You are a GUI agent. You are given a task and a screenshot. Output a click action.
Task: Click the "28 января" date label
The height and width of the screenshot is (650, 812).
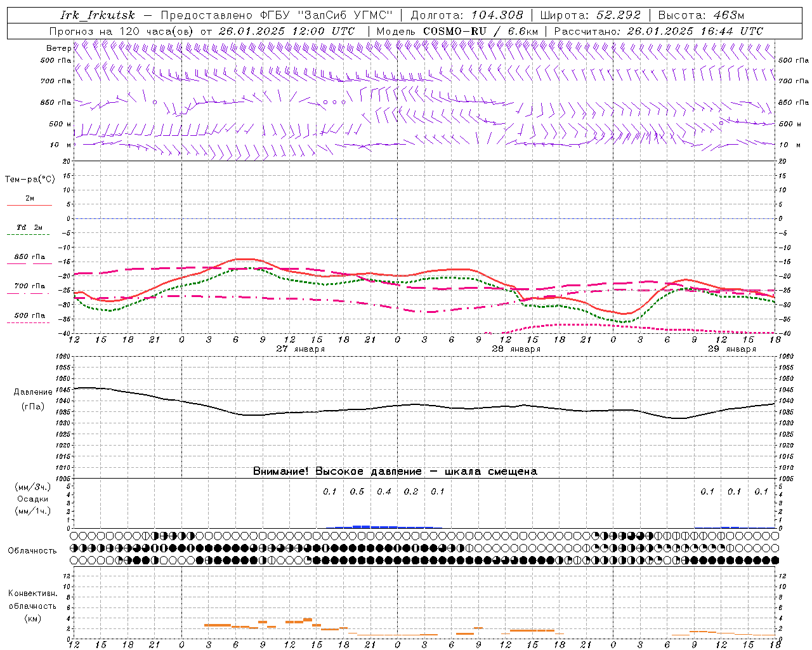[516, 349]
